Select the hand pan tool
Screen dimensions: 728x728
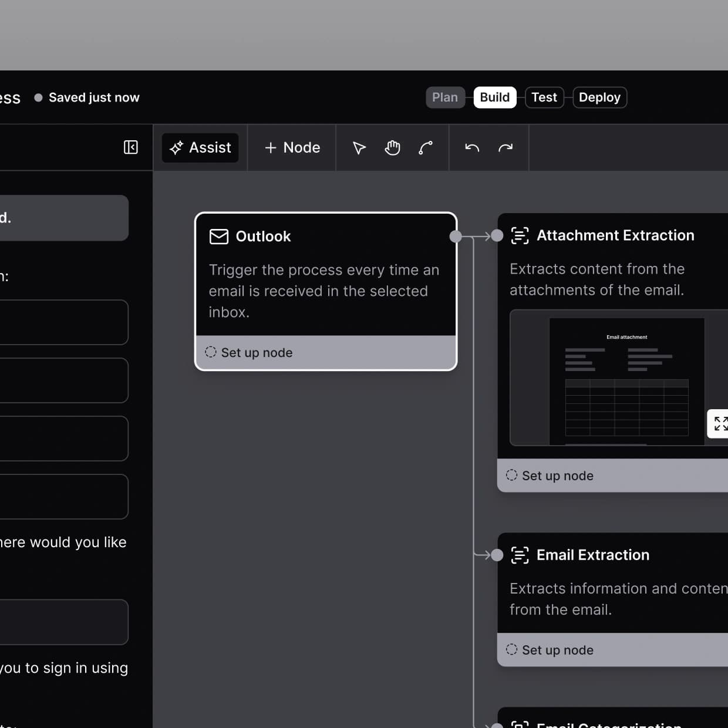point(392,148)
